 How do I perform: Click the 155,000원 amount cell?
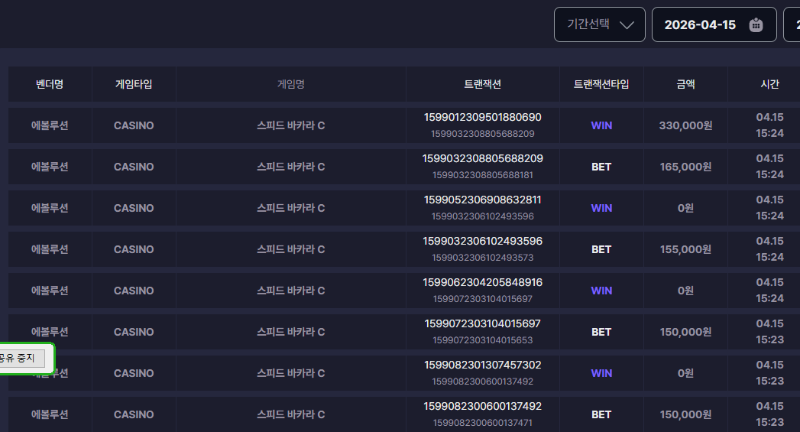[686, 249]
